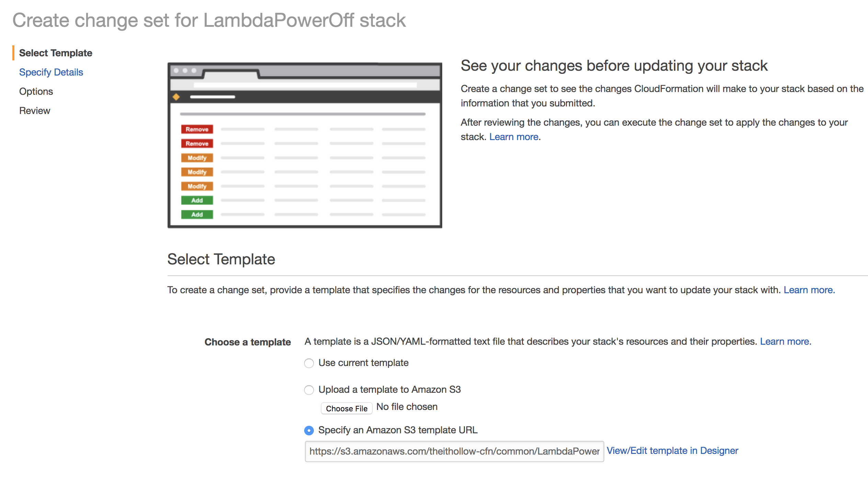The image size is (868, 480).
Task: Click Learn more after JSON/YAML template description
Action: pyautogui.click(x=785, y=341)
